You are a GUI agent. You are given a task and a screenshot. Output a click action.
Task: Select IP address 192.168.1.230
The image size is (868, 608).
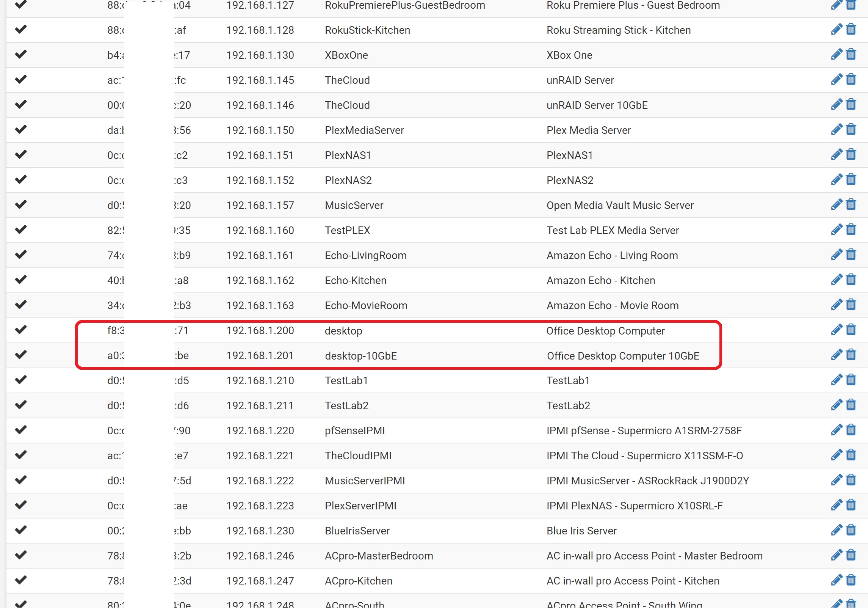260,531
